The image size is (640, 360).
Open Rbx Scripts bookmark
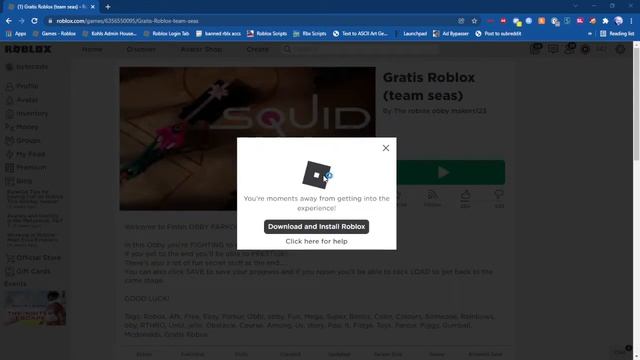pyautogui.click(x=310, y=33)
